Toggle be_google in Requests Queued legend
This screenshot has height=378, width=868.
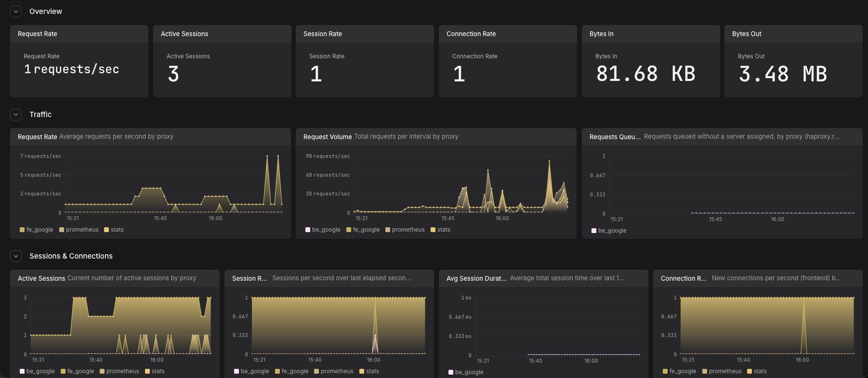pyautogui.click(x=609, y=231)
